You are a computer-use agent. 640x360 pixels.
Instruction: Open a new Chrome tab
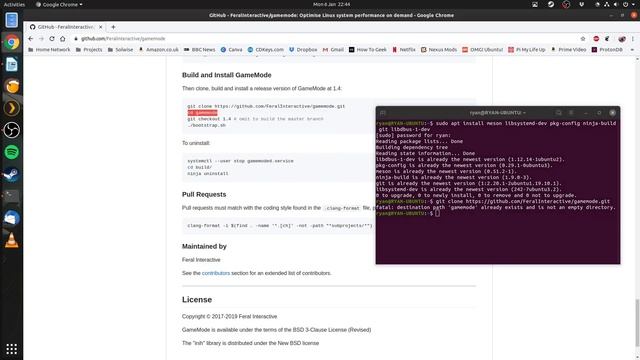[113, 27]
